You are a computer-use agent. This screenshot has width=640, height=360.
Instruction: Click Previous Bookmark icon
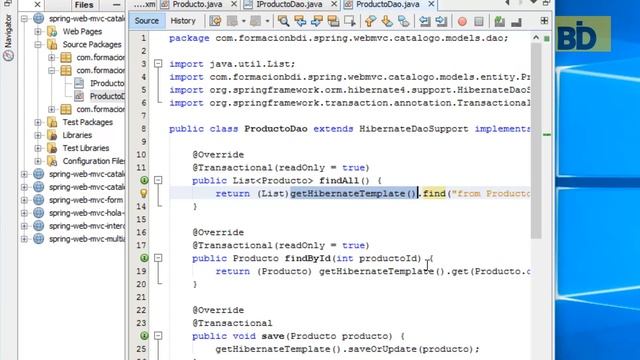coord(370,21)
